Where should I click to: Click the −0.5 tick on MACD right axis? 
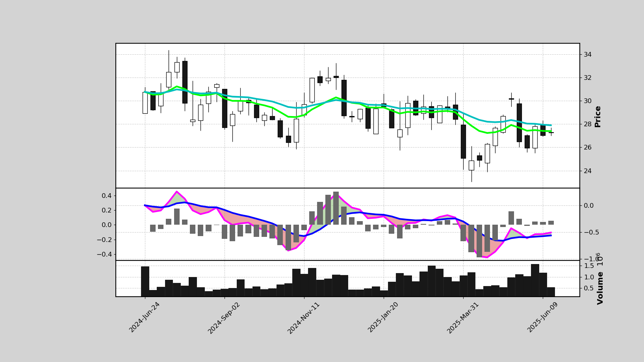[x=591, y=232]
